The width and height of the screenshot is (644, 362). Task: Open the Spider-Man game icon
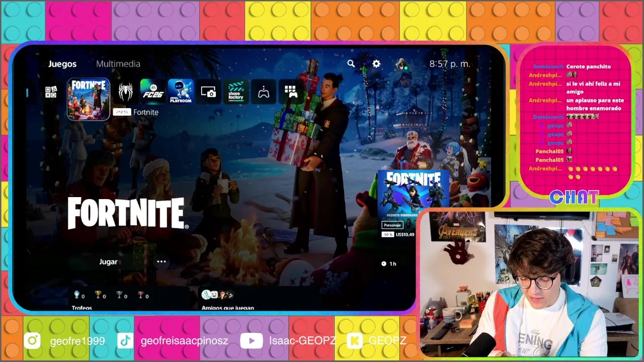[x=125, y=92]
